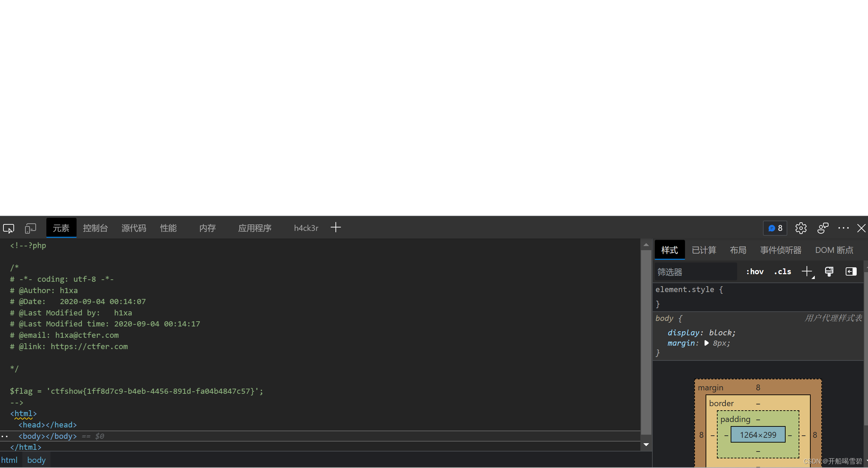
Task: Click the new style rule plus icon
Action: (x=807, y=271)
